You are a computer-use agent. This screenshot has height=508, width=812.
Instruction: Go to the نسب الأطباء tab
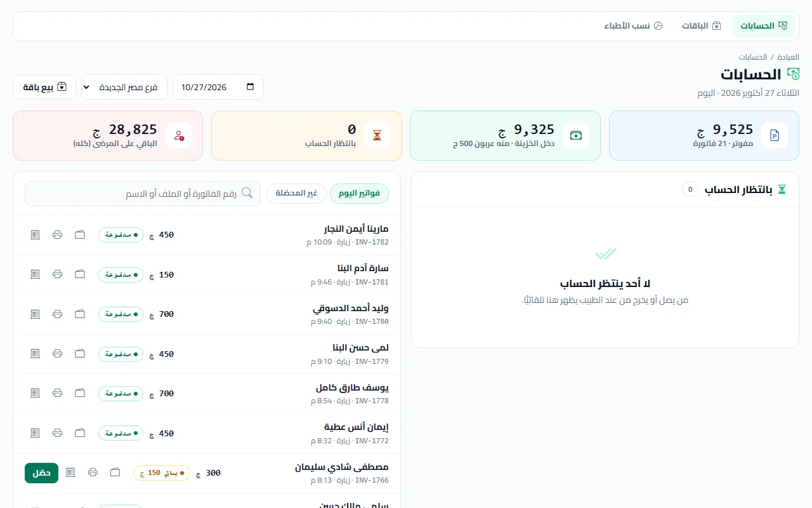[x=633, y=26]
